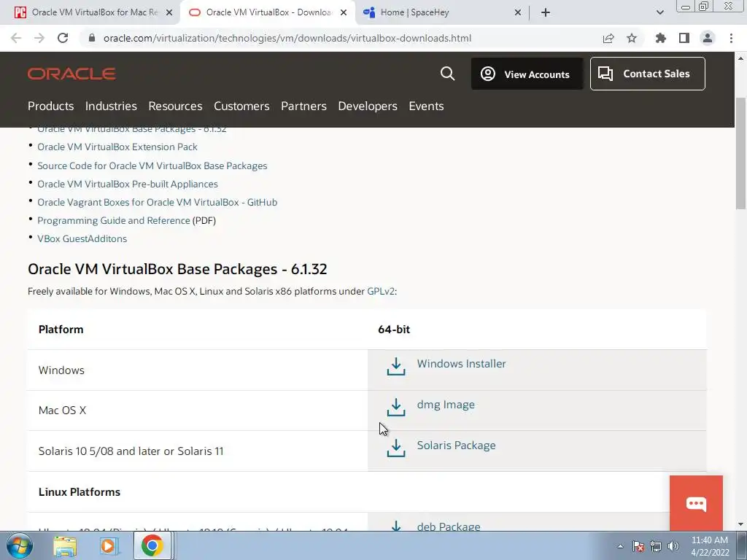This screenshot has width=747, height=560.
Task: Toggle the Chrome side panel icon
Action: click(684, 38)
